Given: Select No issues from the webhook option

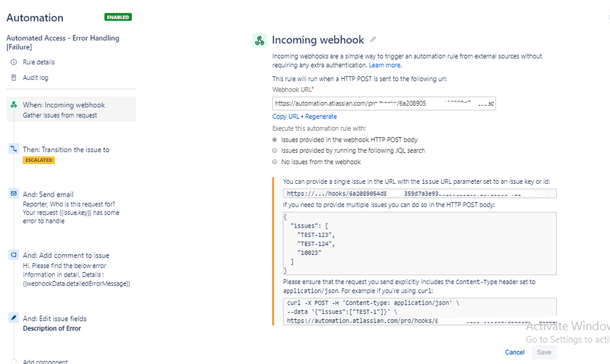Looking at the screenshot, I should pyautogui.click(x=275, y=162).
